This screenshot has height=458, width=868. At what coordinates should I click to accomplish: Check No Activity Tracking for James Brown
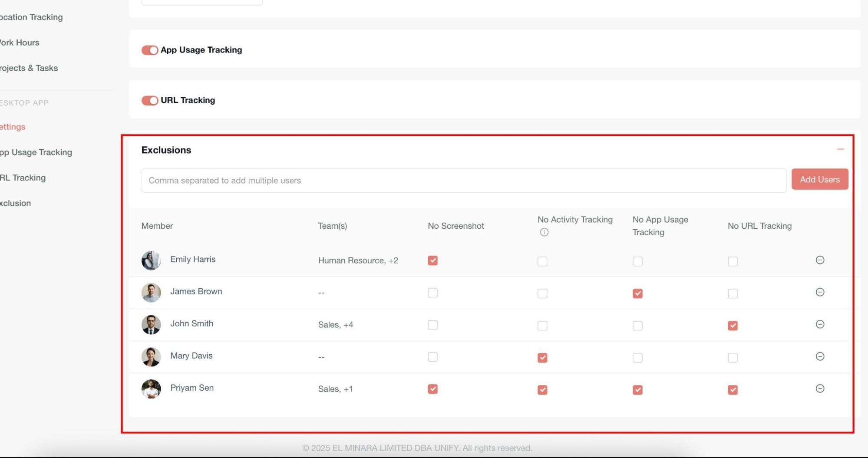coord(542,293)
